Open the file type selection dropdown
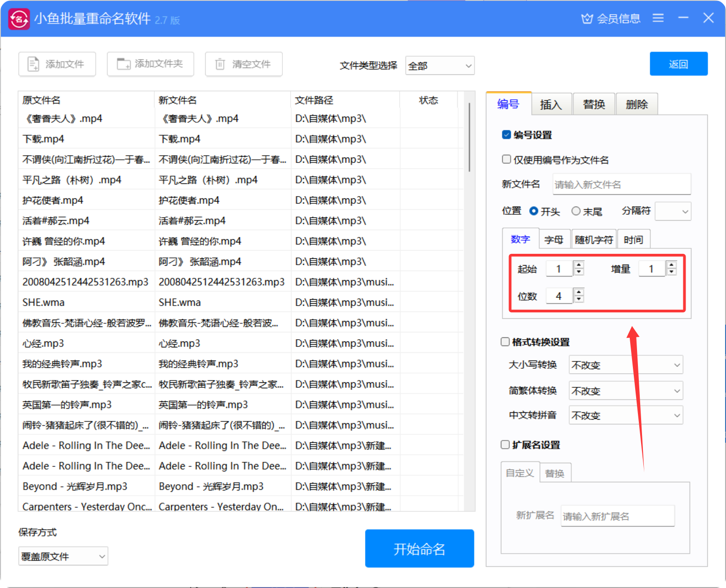 click(x=440, y=66)
